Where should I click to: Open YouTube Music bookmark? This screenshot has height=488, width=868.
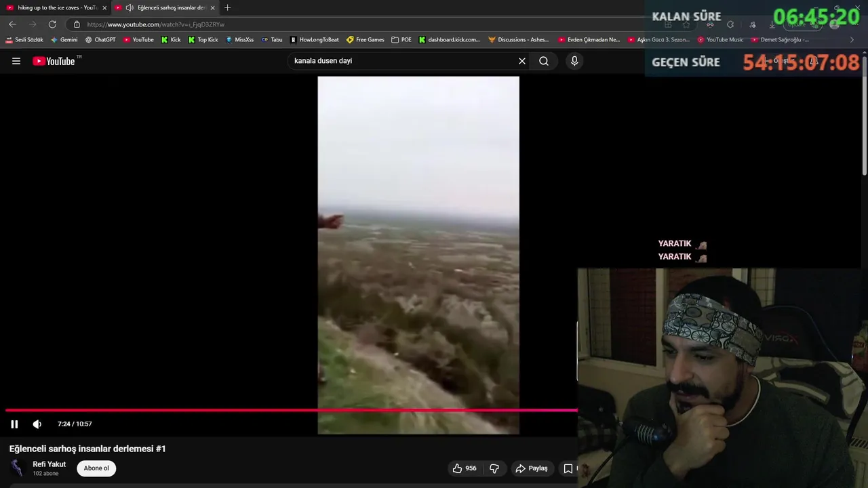click(x=720, y=40)
